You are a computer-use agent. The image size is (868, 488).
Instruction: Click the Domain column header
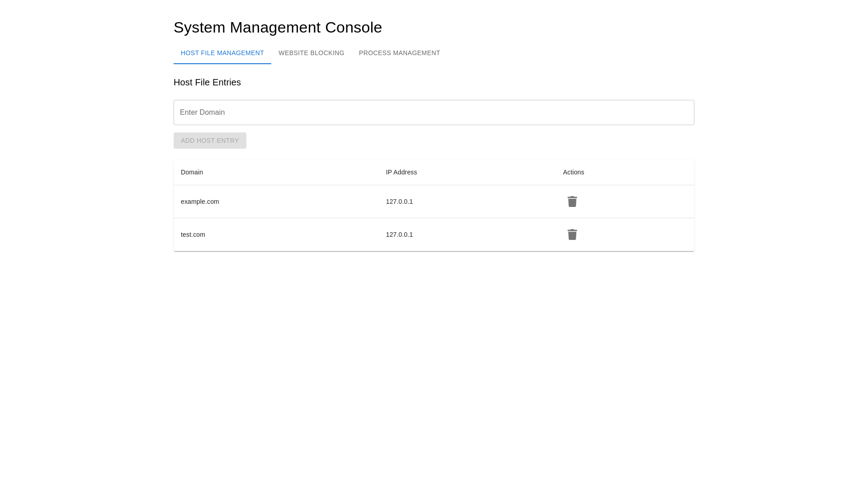[x=276, y=172]
